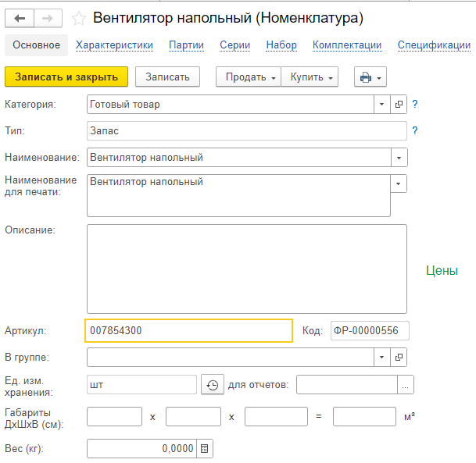Add item to favorites with star icon
This screenshot has height=463, width=476.
coord(78,18)
